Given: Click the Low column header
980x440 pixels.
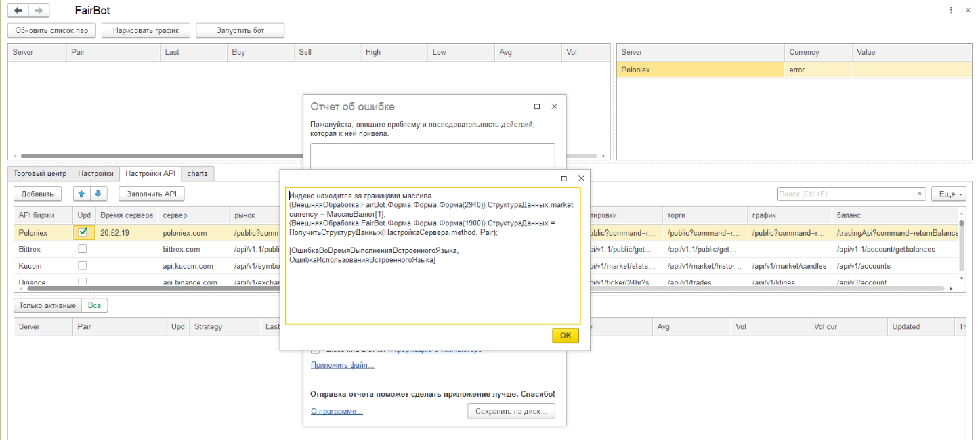Looking at the screenshot, I should 461,52.
